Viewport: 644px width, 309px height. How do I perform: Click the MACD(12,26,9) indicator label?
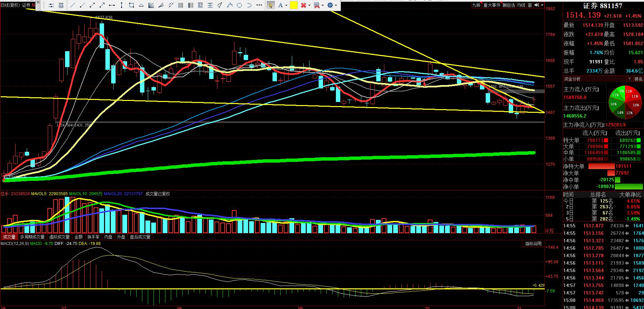point(14,243)
